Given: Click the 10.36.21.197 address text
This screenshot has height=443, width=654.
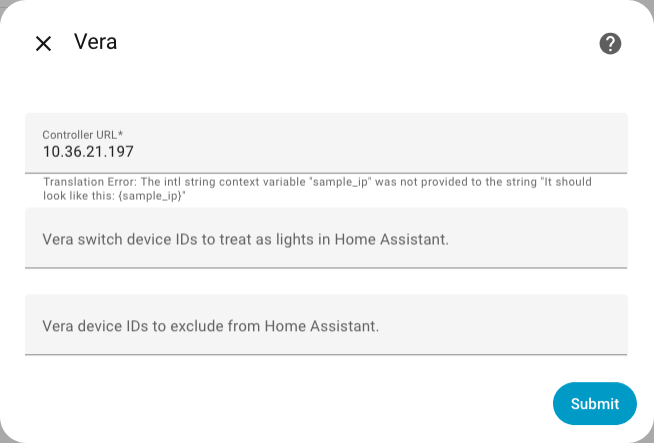Looking at the screenshot, I should click(x=88, y=152).
